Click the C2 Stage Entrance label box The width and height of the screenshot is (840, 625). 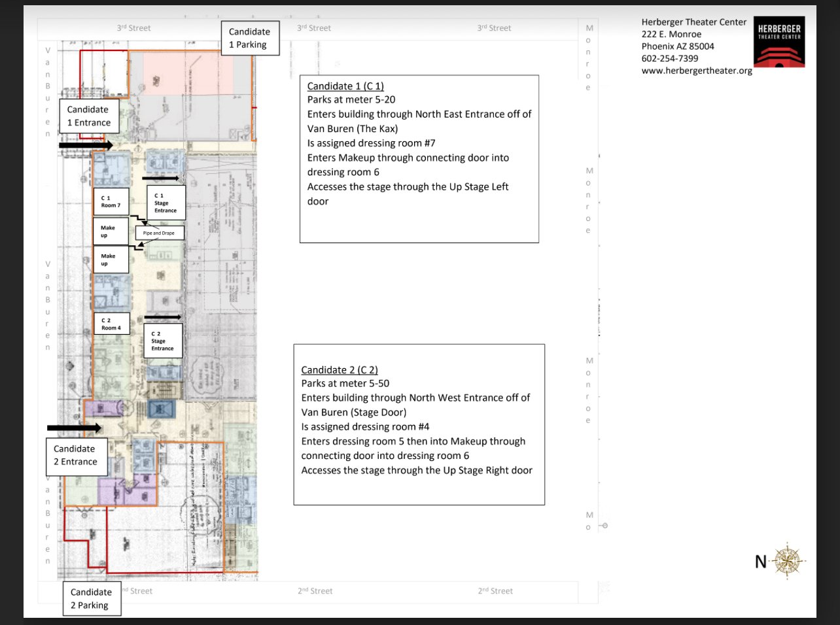[162, 341]
